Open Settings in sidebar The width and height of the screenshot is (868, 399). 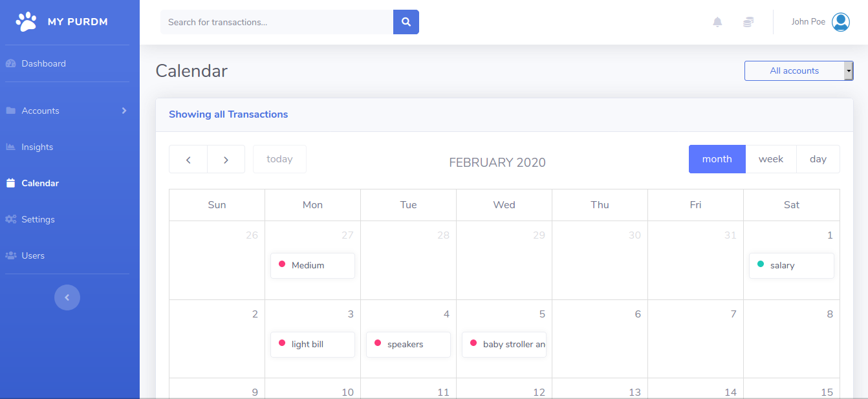(x=38, y=219)
